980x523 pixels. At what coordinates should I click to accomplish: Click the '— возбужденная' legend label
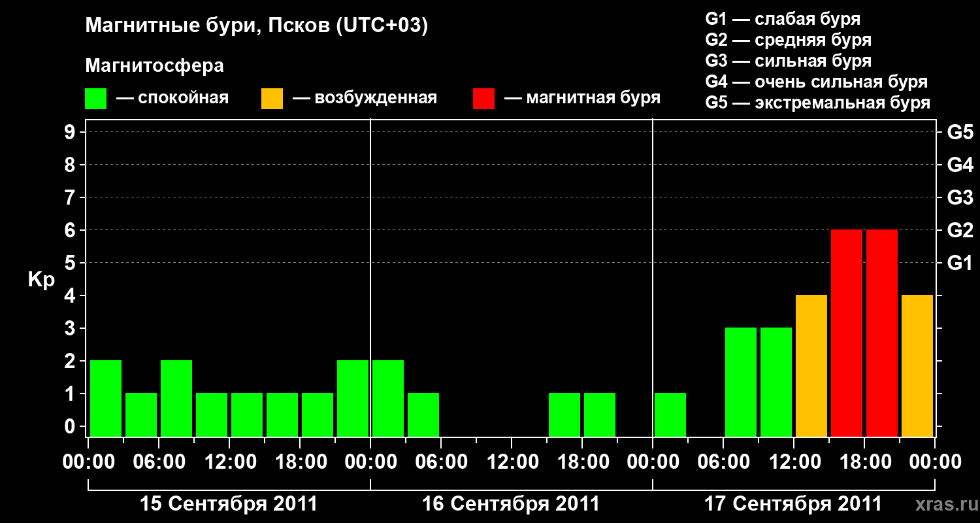(365, 99)
